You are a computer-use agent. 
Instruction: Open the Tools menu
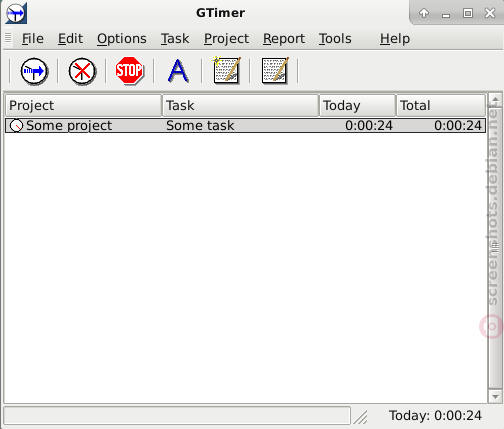(335, 39)
